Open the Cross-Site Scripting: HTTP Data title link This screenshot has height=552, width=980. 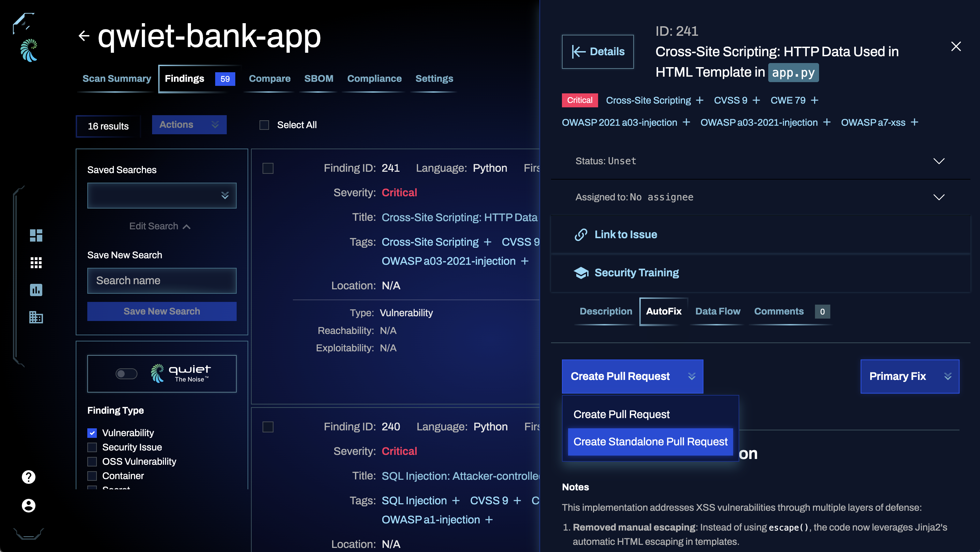click(460, 217)
